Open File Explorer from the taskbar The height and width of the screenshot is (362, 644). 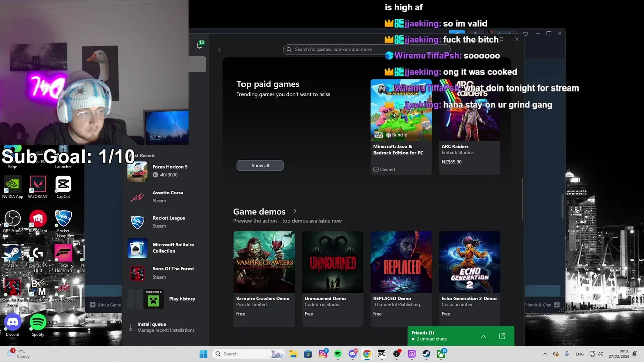(x=293, y=354)
